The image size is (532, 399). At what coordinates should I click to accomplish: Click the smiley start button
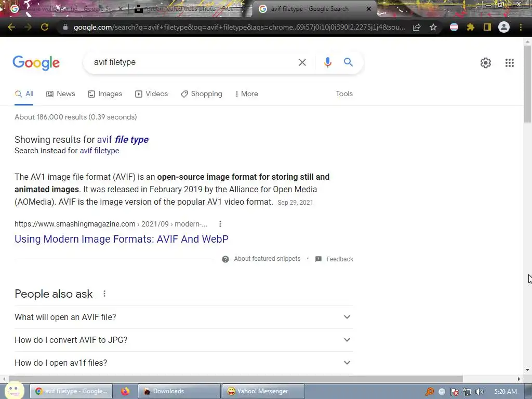(14, 391)
